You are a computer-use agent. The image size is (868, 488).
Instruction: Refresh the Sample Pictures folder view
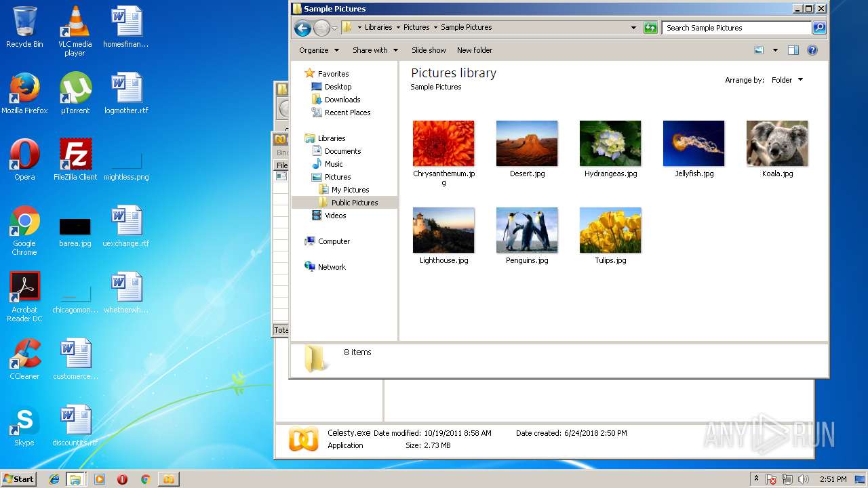650,28
